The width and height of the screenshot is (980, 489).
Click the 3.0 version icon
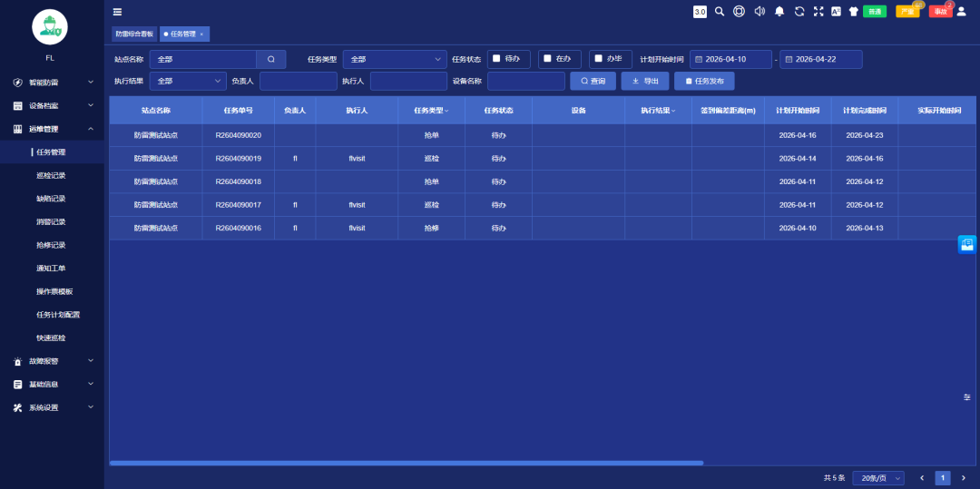700,11
